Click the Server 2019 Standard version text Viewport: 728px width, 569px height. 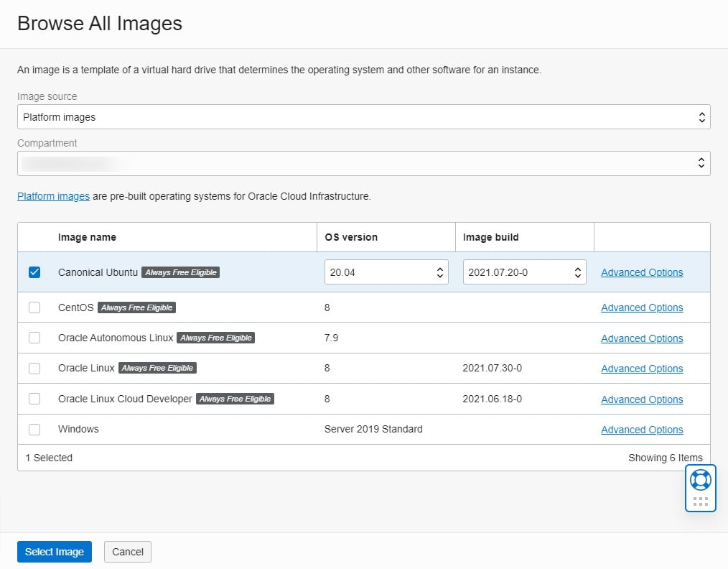[x=373, y=429]
